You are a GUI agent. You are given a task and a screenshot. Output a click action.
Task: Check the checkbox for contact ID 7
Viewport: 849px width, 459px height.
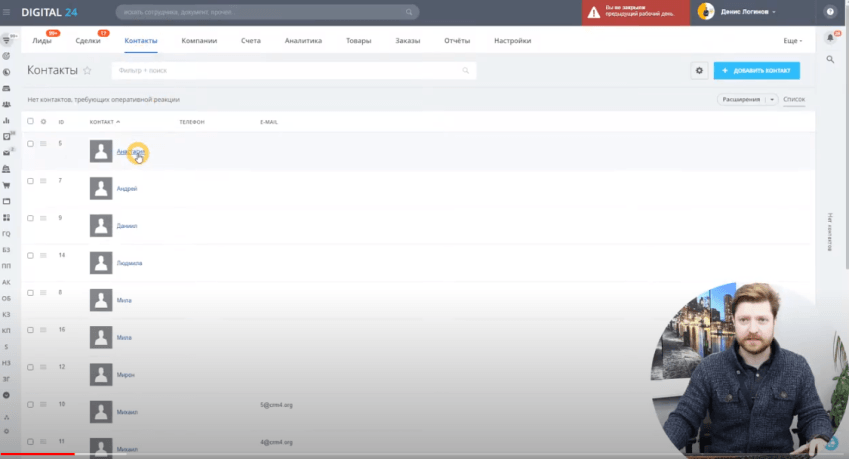[30, 181]
